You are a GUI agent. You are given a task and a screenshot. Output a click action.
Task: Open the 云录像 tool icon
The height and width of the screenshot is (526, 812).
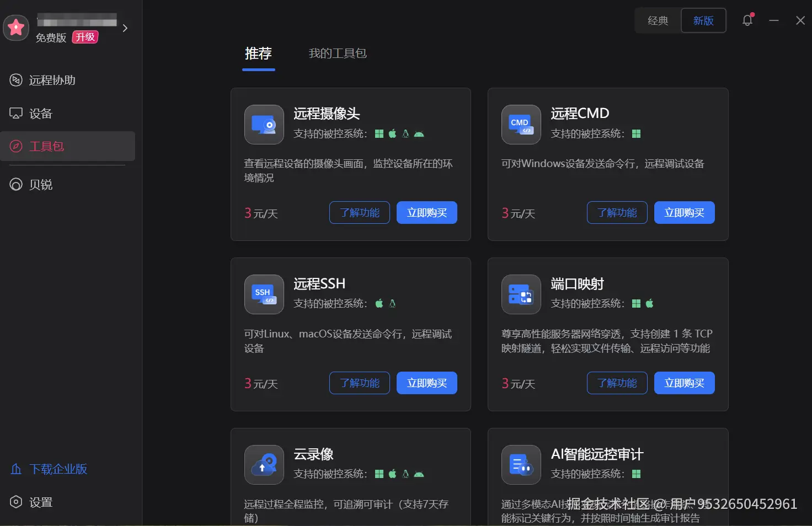(x=264, y=465)
